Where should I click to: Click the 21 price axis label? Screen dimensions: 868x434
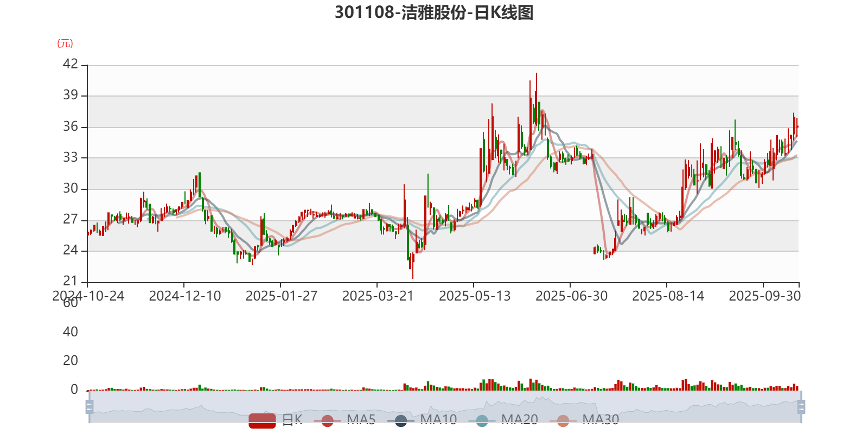click(x=71, y=281)
